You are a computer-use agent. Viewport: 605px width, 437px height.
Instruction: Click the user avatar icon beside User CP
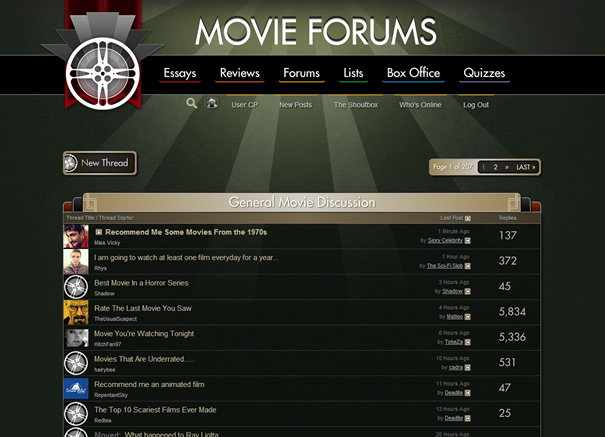pos(211,103)
